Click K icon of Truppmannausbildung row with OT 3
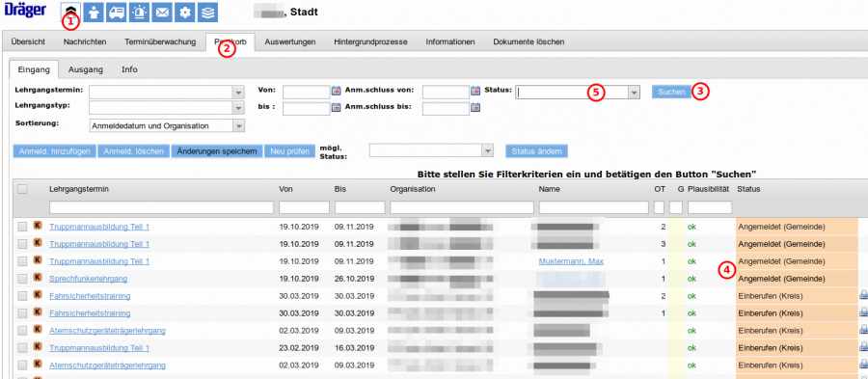868x379 pixels. pos(38,243)
